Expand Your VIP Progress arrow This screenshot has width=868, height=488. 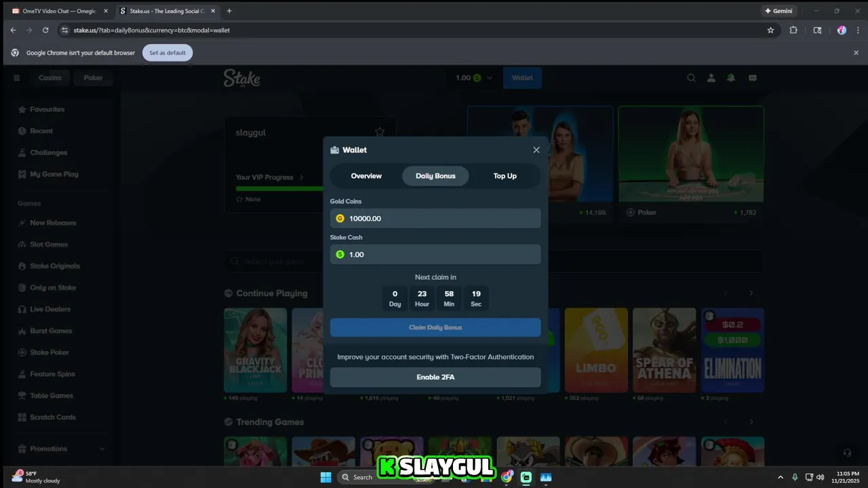coord(301,178)
